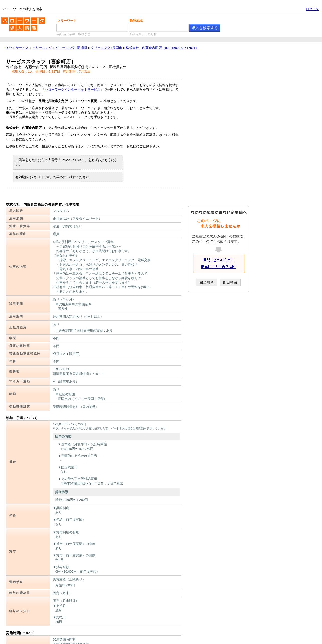Viewport: 322px width, 644px height.
Task: Click the 有効期限は7月31日です notice box
Action: click(68, 177)
